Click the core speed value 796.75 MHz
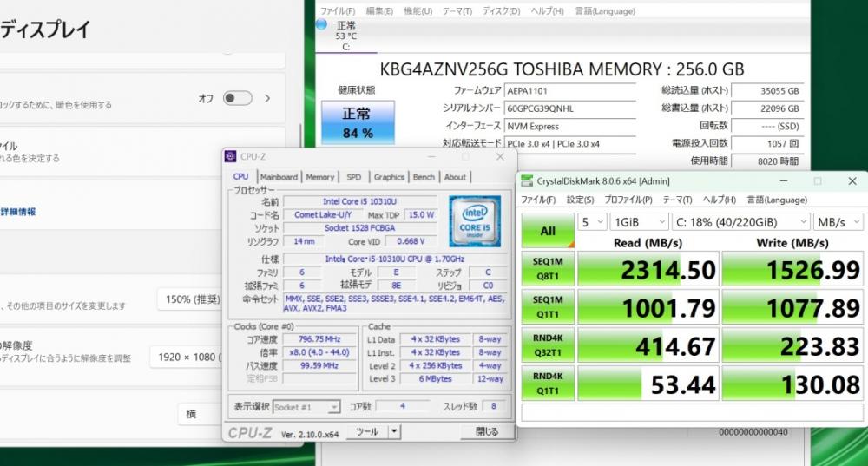 coord(319,339)
